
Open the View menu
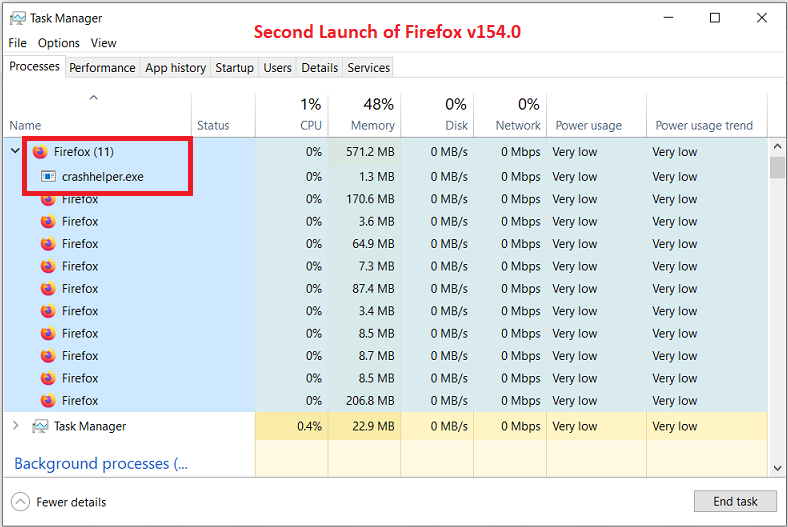[104, 43]
